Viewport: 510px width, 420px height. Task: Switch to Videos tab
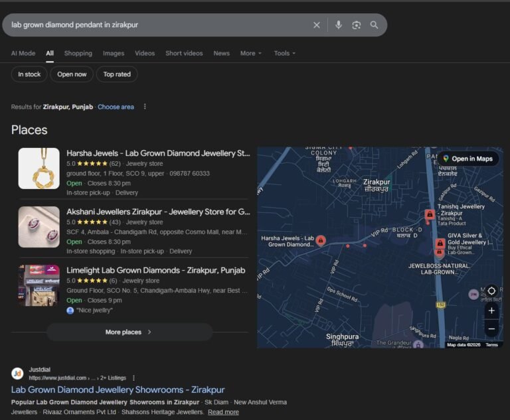(145, 53)
